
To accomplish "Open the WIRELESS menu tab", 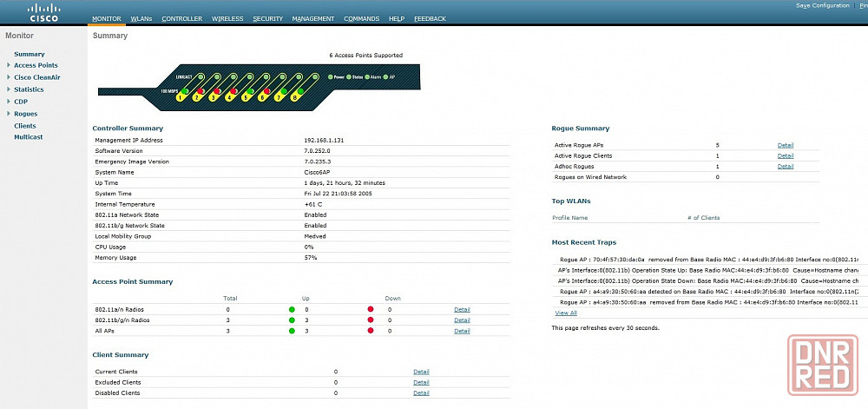I will (227, 19).
